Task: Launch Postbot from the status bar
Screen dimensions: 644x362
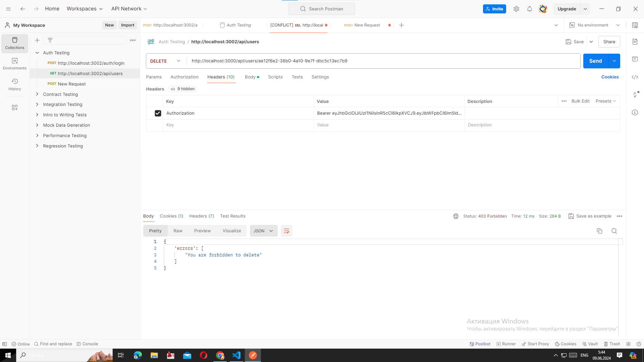Action: tap(480, 344)
